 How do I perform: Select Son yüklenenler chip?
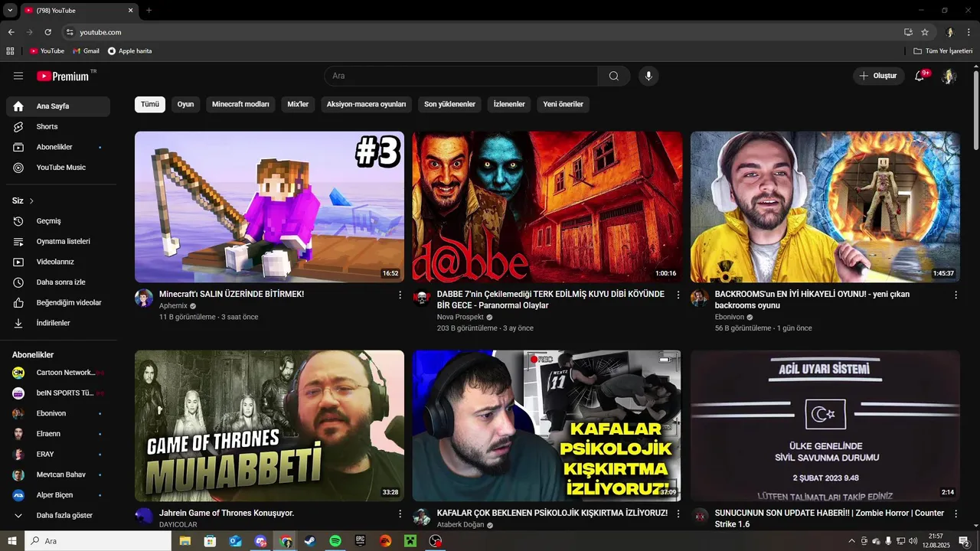450,104
